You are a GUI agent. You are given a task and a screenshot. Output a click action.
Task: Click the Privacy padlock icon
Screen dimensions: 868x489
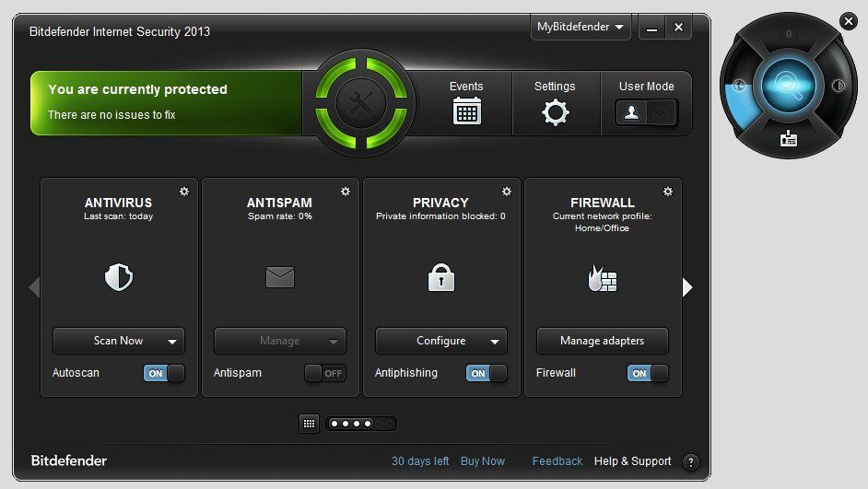[441, 277]
